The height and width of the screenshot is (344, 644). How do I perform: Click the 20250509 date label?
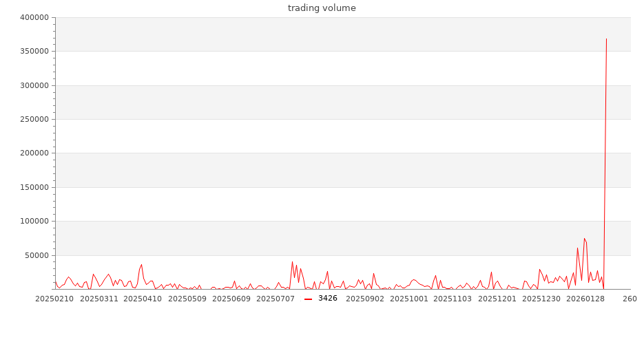[187, 299]
